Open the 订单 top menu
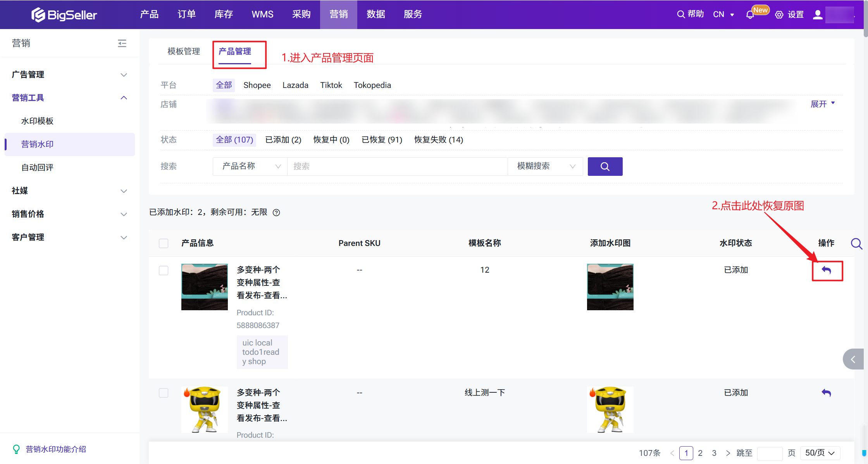Image resolution: width=868 pixels, height=464 pixels. click(186, 14)
